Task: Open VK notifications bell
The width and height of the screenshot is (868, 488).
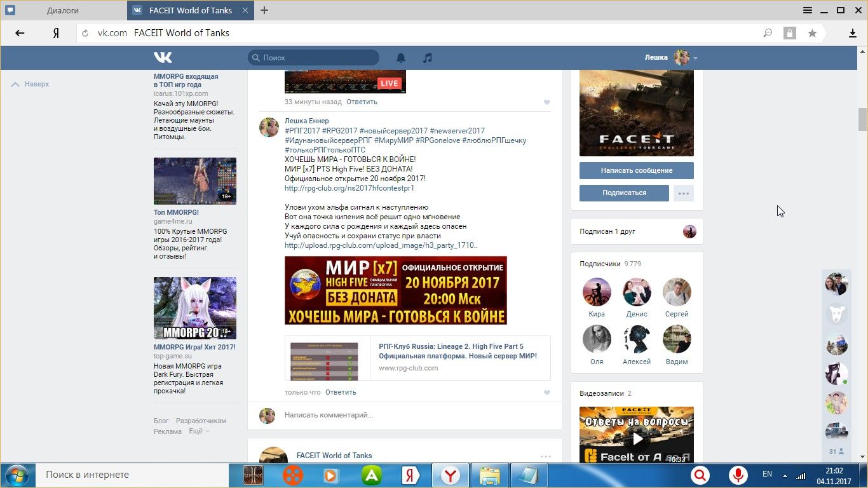Action: click(401, 58)
